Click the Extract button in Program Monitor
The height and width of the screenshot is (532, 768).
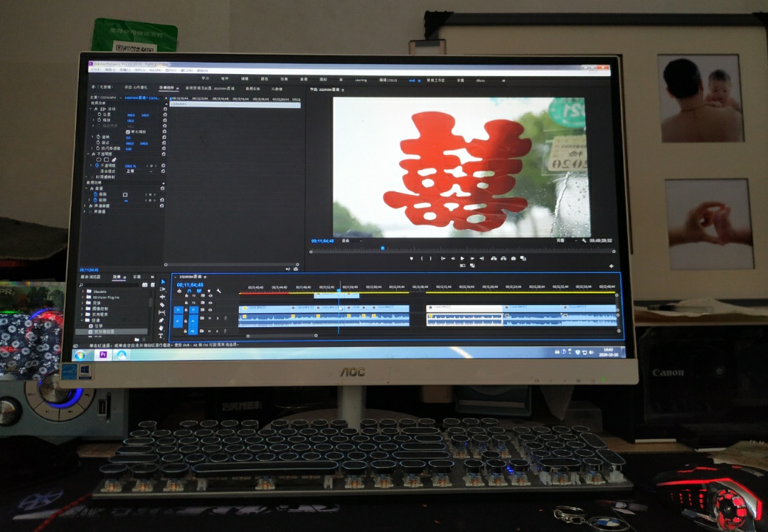click(503, 258)
